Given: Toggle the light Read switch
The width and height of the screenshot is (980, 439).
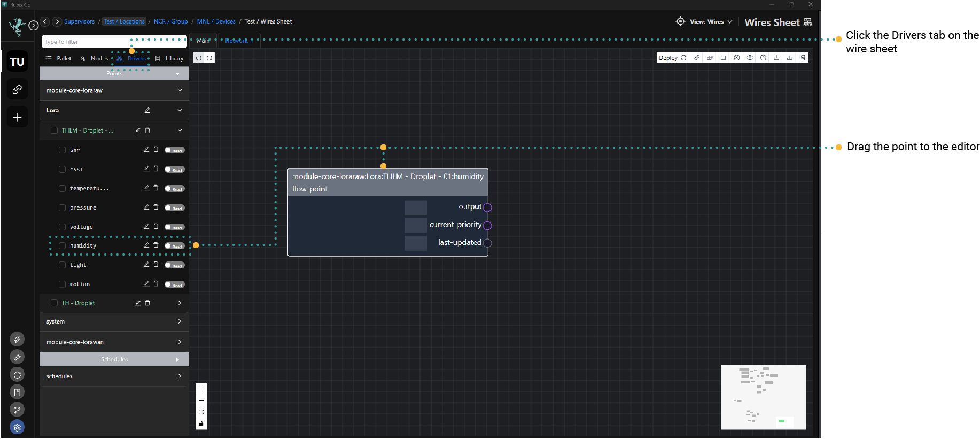Looking at the screenshot, I should pos(174,265).
